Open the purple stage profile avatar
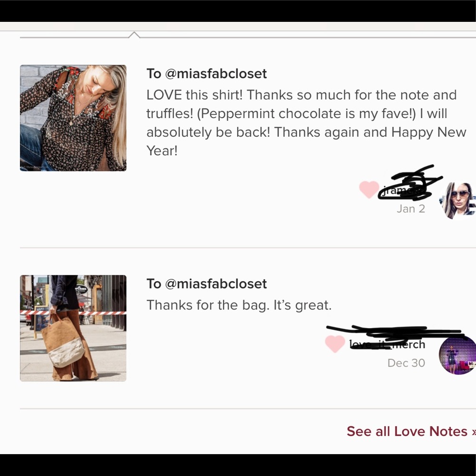The image size is (476, 476). click(457, 355)
